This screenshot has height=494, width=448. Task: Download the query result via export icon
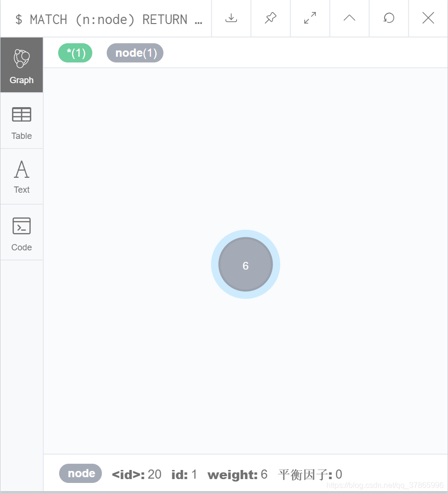(x=231, y=18)
